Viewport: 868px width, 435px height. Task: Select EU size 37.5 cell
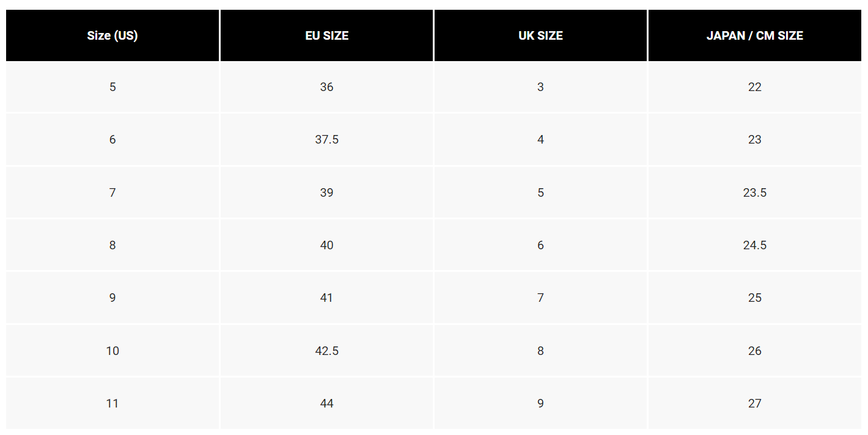coord(327,139)
